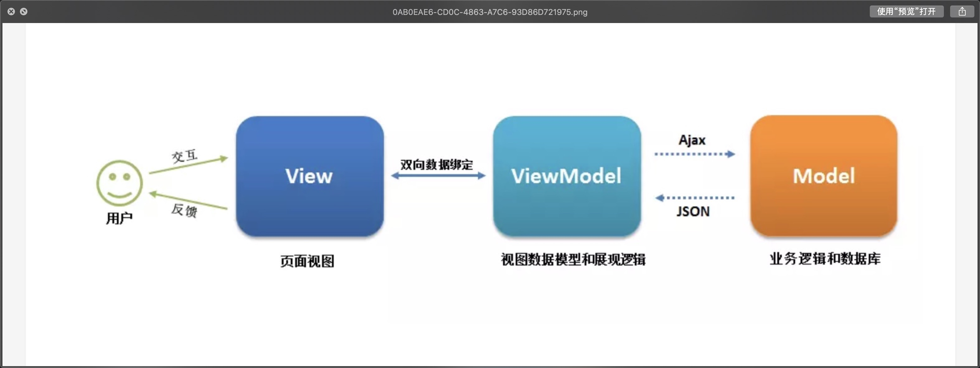Image resolution: width=980 pixels, height=368 pixels.
Task: Click the green 交互 arrow toward View
Action: click(189, 166)
